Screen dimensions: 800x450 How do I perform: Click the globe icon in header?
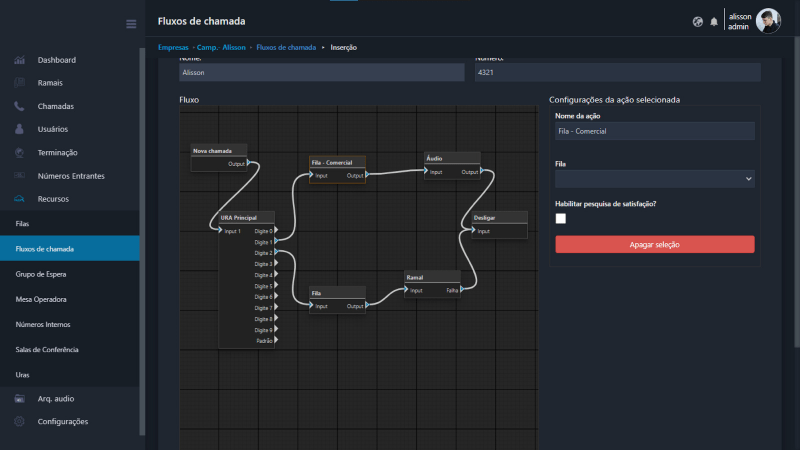(x=697, y=22)
